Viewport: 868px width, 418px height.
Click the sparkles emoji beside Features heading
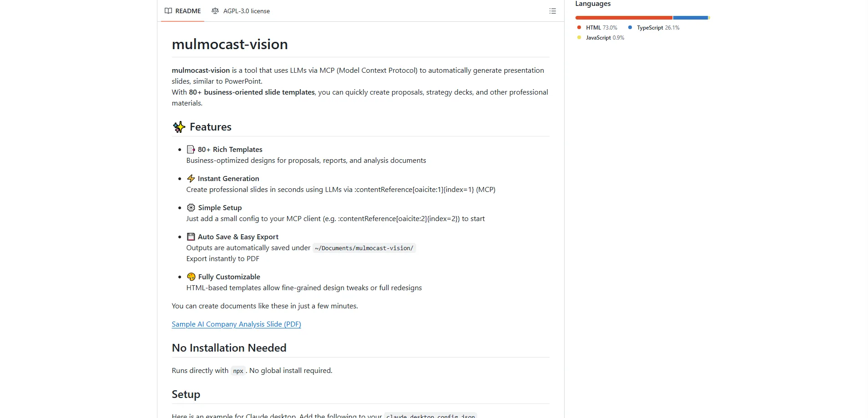click(x=179, y=127)
